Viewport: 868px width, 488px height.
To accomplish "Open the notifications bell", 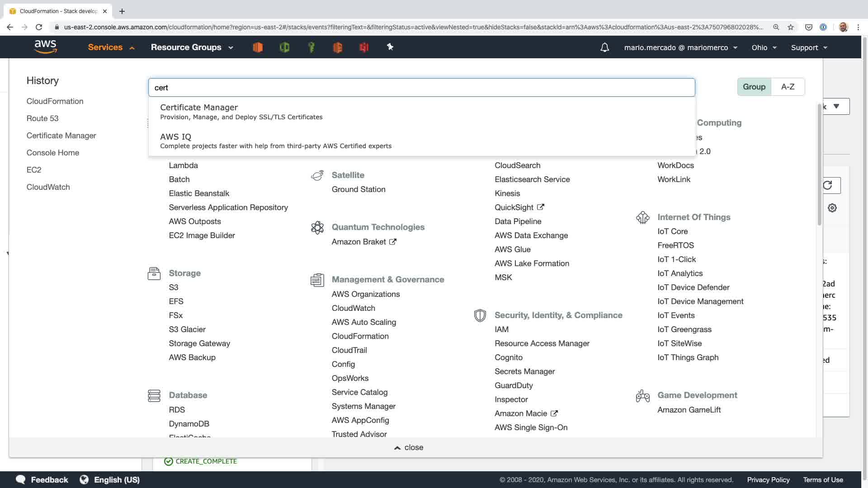I will click(x=604, y=47).
